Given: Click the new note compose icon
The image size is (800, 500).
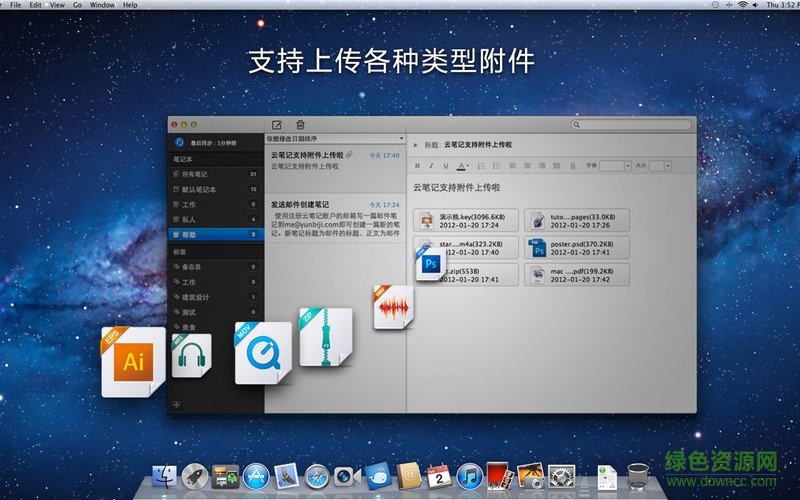Looking at the screenshot, I should [277, 124].
